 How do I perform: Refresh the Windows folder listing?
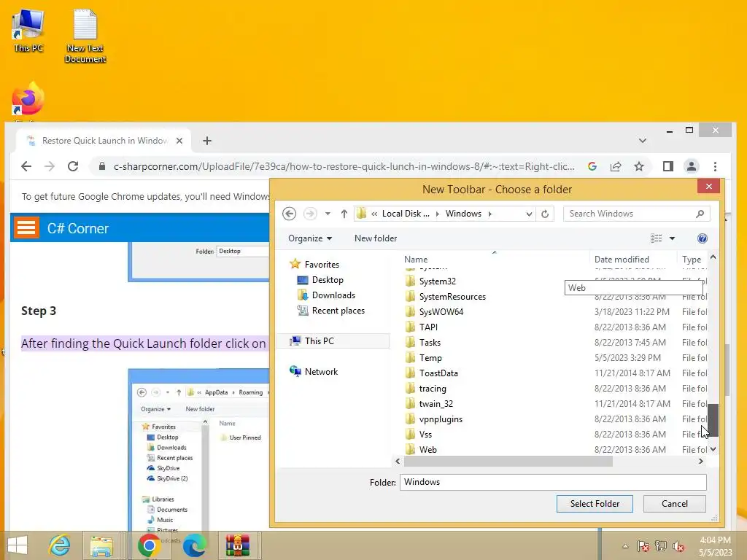coord(545,214)
